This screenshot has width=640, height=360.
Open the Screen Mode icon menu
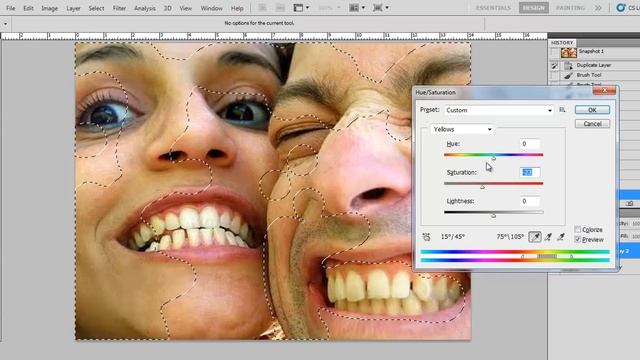tap(380, 8)
